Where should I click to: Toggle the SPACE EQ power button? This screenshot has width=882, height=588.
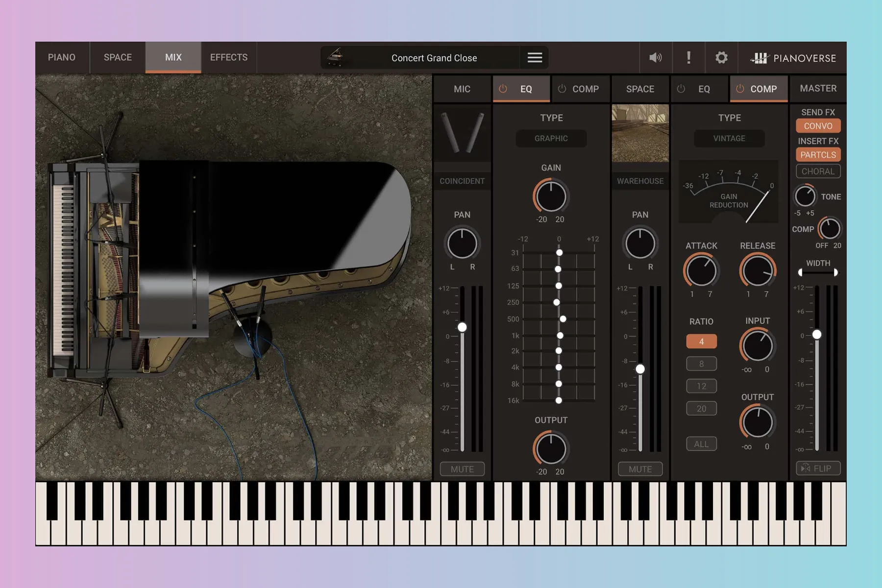681,89
